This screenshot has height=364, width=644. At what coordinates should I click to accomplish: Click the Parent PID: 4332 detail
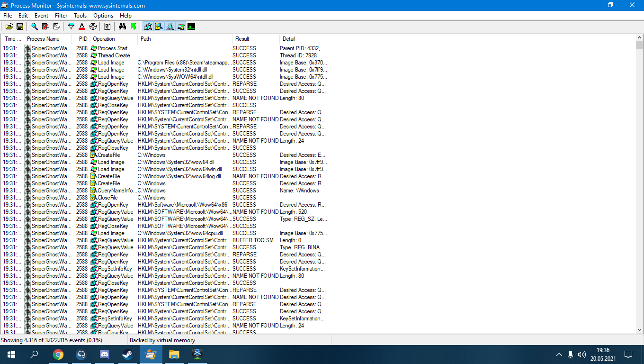(x=303, y=48)
